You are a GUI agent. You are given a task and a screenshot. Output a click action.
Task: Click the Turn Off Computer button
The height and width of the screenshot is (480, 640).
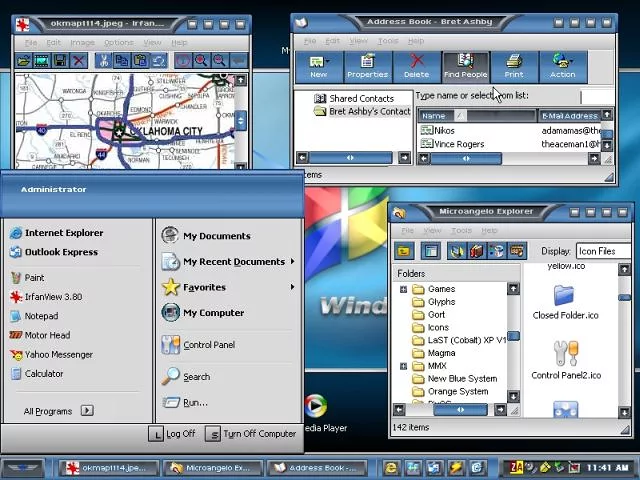(x=251, y=434)
